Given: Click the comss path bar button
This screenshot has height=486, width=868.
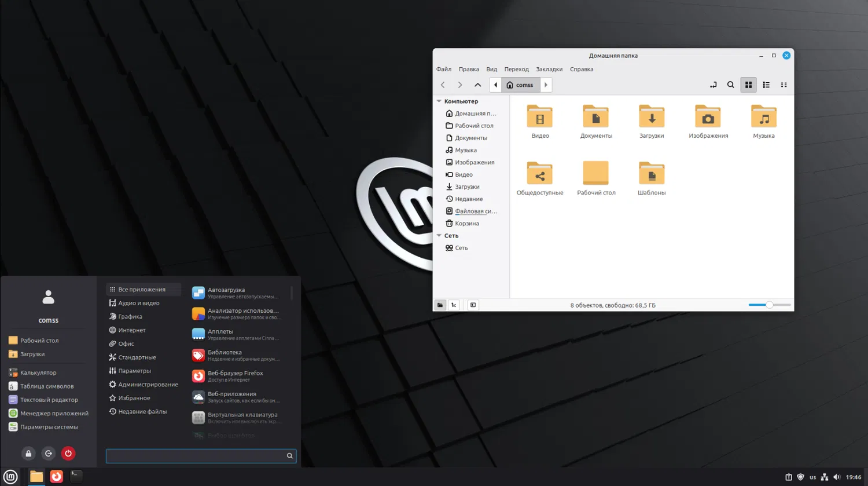Looking at the screenshot, I should pyautogui.click(x=521, y=85).
